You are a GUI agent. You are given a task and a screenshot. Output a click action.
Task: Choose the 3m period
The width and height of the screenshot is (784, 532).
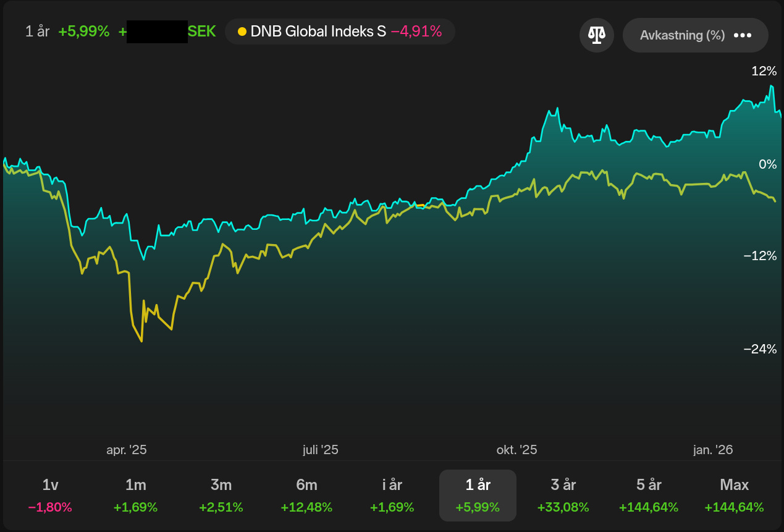coord(221,495)
